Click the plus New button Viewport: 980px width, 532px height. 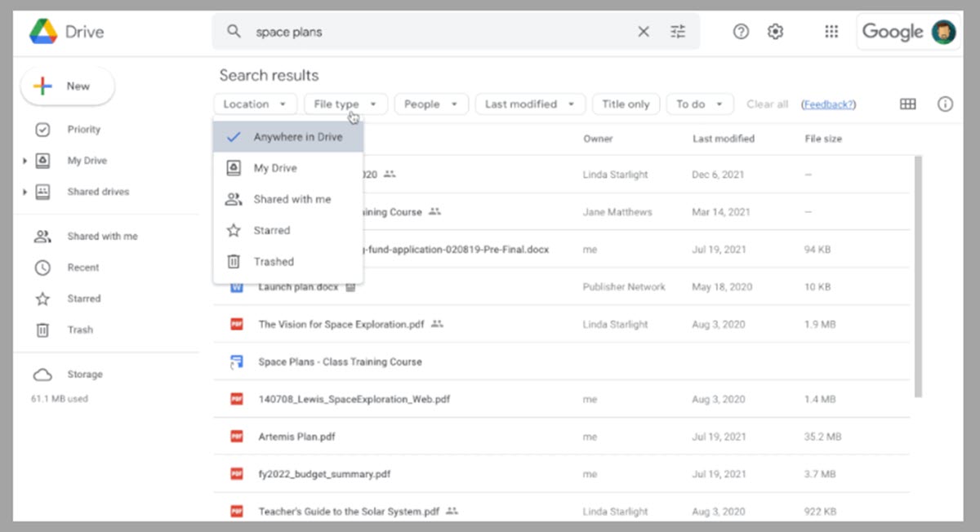(x=67, y=86)
